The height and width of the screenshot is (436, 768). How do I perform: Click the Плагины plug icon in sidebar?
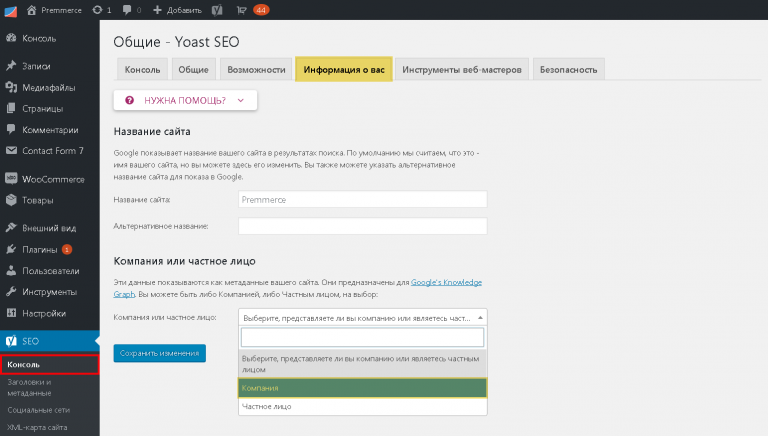point(11,249)
